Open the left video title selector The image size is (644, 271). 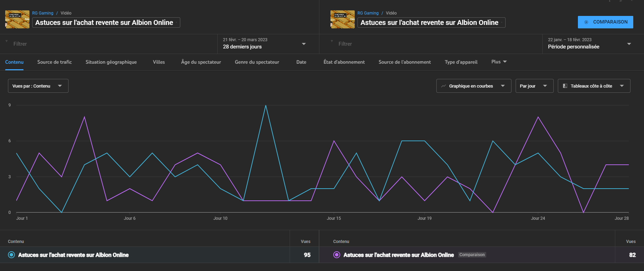106,22
